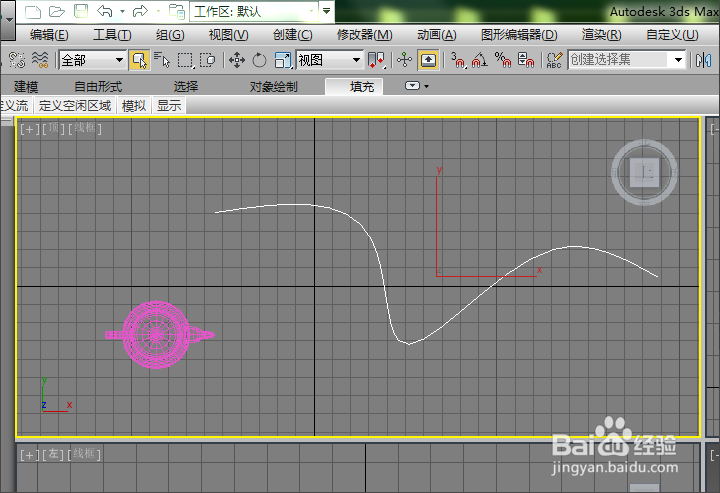Image resolution: width=720 pixels, height=493 pixels.
Task: Click the Save File icon
Action: tap(81, 11)
